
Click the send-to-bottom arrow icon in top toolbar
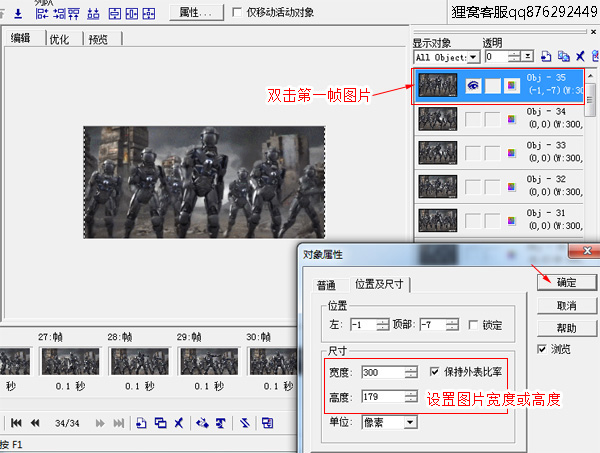click(x=18, y=14)
